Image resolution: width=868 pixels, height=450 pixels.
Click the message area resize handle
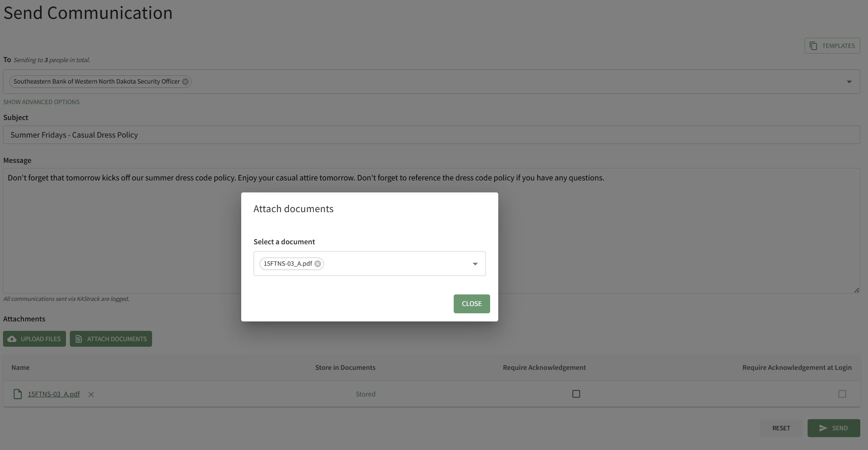856,290
